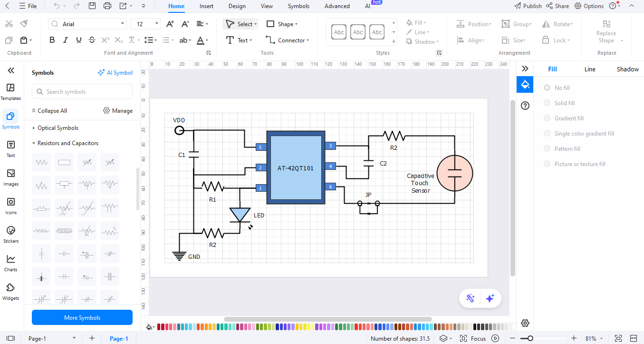This screenshot has width=644, height=344.
Task: Click the Layers icon in status bar
Action: (443, 338)
